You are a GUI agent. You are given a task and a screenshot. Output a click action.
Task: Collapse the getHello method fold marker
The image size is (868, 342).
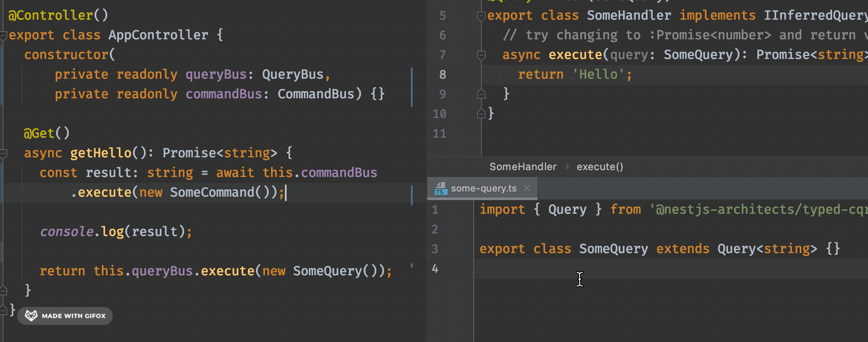(3, 154)
